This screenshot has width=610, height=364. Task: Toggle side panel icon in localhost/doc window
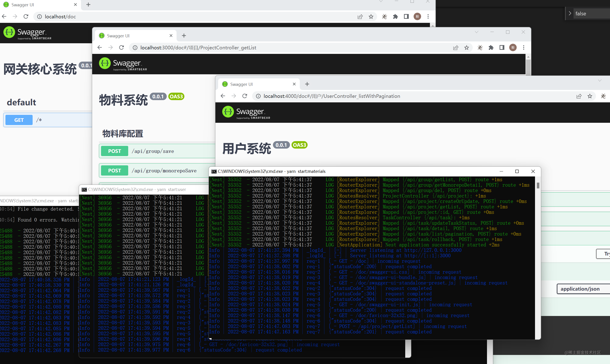[406, 17]
